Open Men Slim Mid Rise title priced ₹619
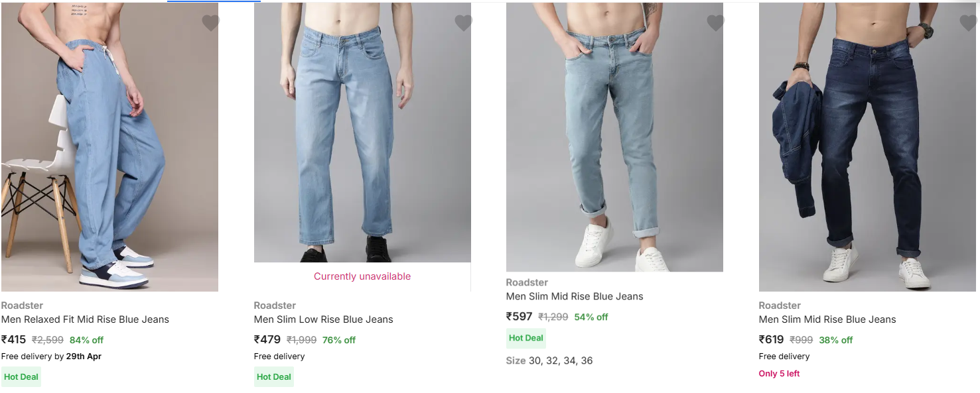The width and height of the screenshot is (980, 393). pos(827,319)
